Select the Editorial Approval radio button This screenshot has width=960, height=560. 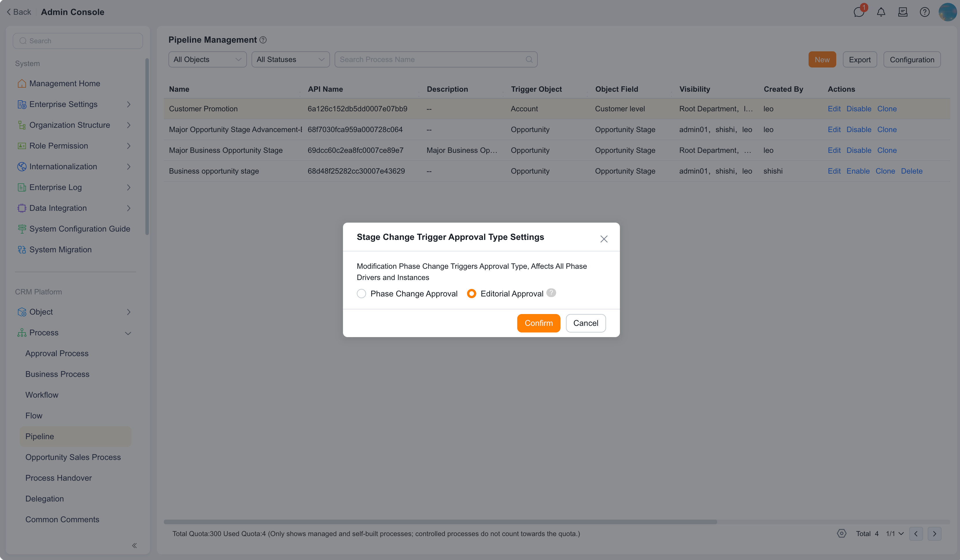(471, 294)
